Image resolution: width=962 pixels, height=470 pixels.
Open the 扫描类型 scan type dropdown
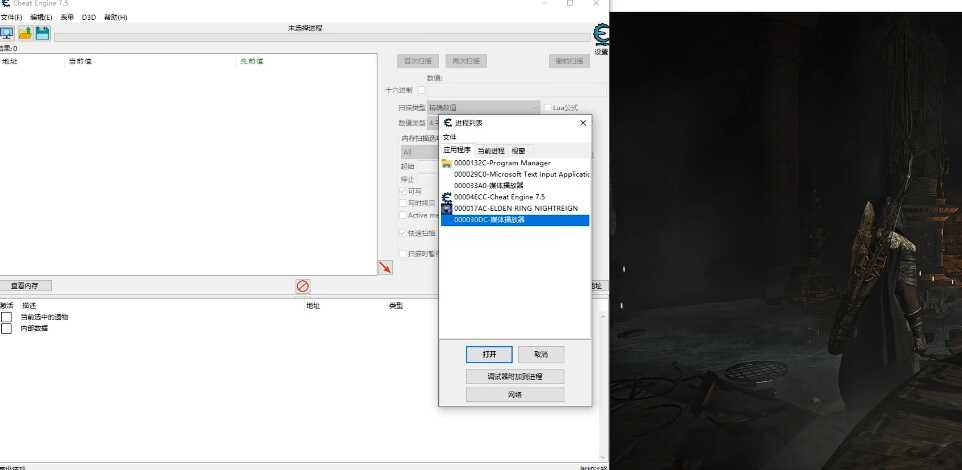[483, 107]
